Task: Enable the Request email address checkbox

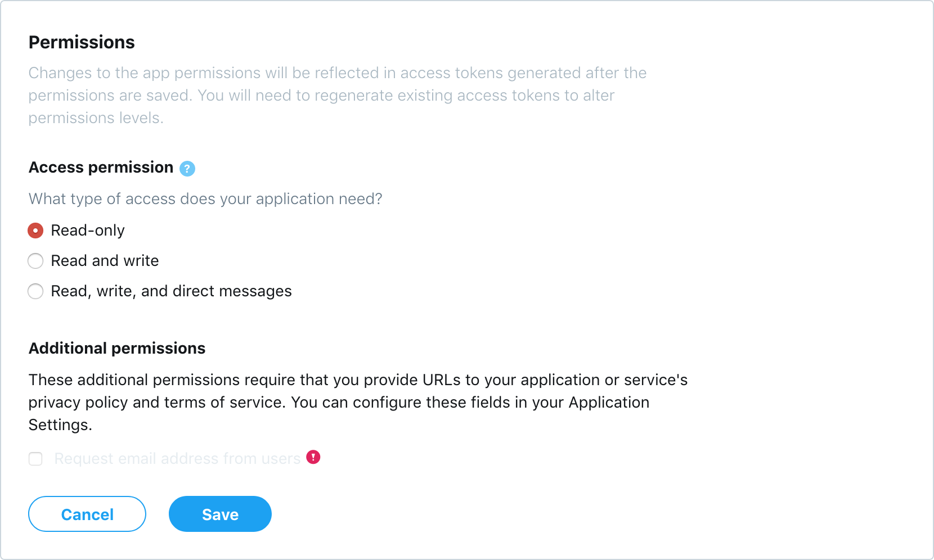Action: (x=35, y=459)
